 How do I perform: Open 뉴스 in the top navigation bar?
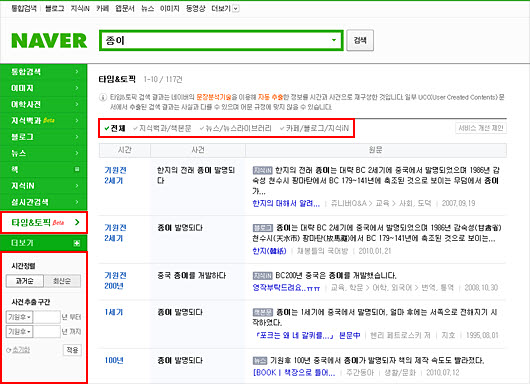(147, 8)
